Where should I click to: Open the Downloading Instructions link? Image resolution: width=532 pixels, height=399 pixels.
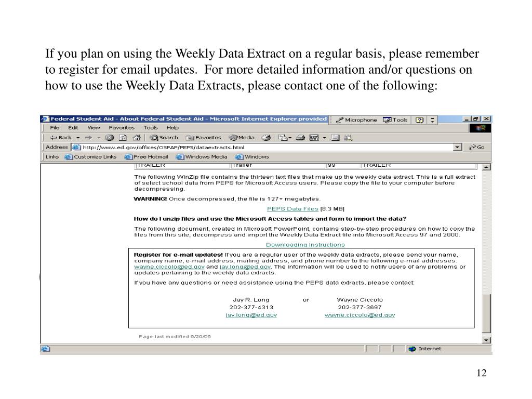[x=305, y=245]
